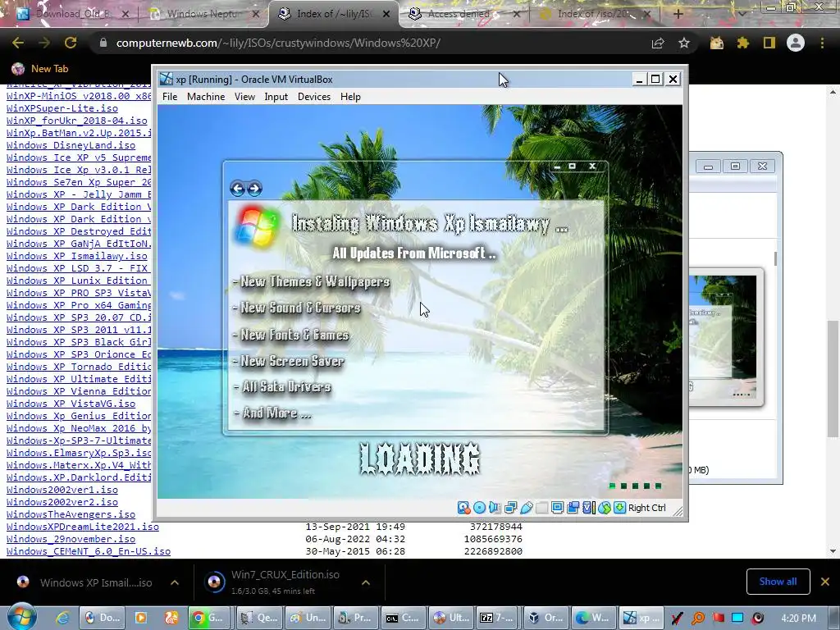Image resolution: width=840 pixels, height=630 pixels.
Task: Click the file size '2226892800'
Action: 493,551
